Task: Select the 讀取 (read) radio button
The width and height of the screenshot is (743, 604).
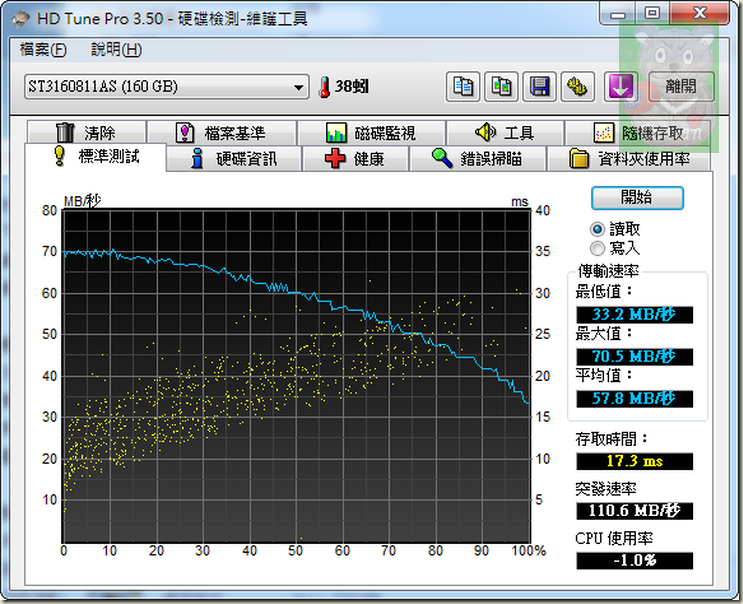Action: pyautogui.click(x=598, y=229)
